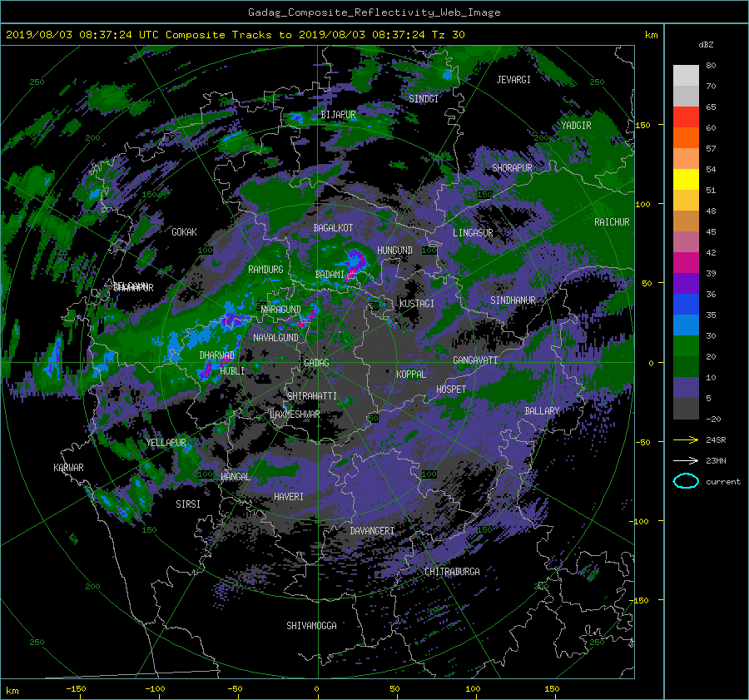The image size is (749, 700).
Task: Click the green 30 dBZ legend swatch
Action: point(686,345)
